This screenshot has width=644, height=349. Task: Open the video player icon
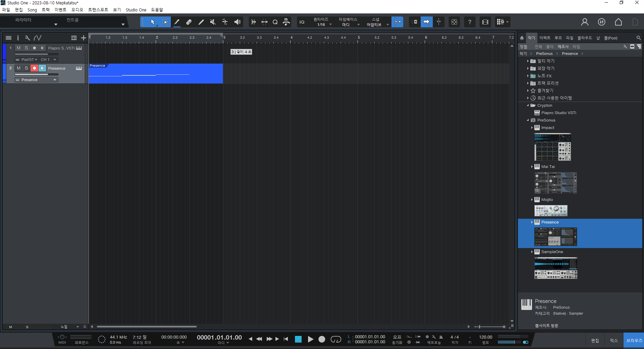point(485,22)
